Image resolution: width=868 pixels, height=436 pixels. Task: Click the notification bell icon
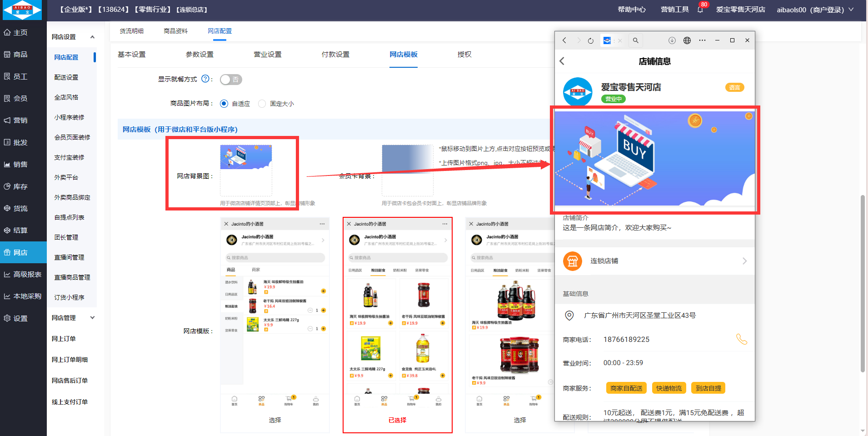pos(700,10)
